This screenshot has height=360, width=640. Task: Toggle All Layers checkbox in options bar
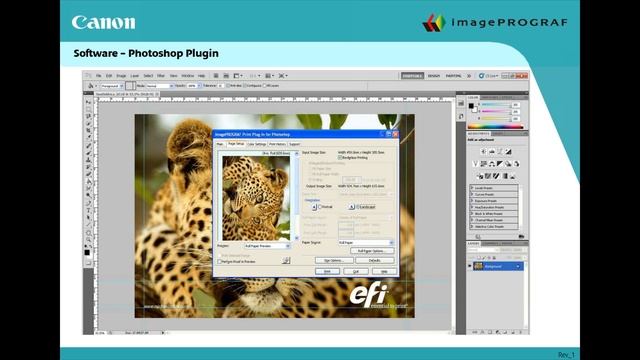pyautogui.click(x=265, y=86)
